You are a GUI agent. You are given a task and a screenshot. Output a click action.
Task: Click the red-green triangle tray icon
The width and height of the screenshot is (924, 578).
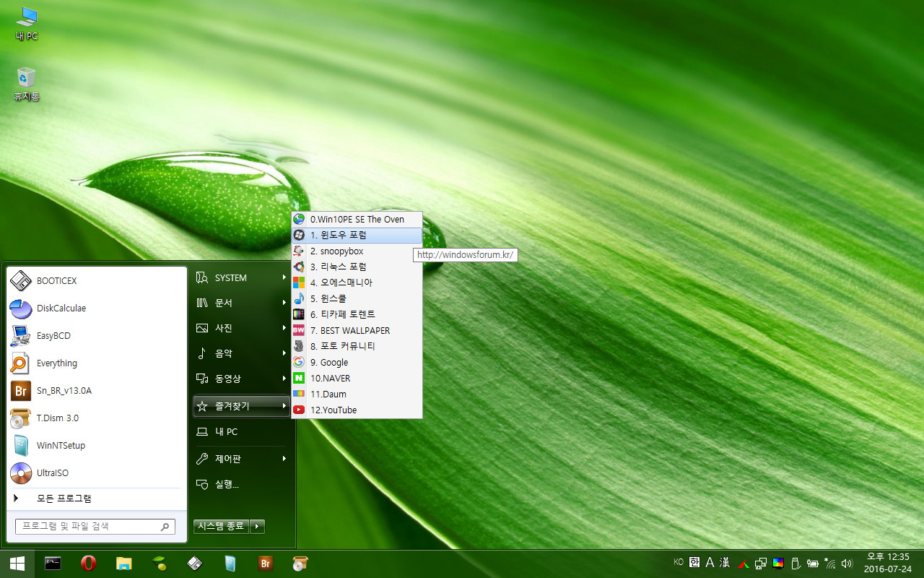click(744, 564)
